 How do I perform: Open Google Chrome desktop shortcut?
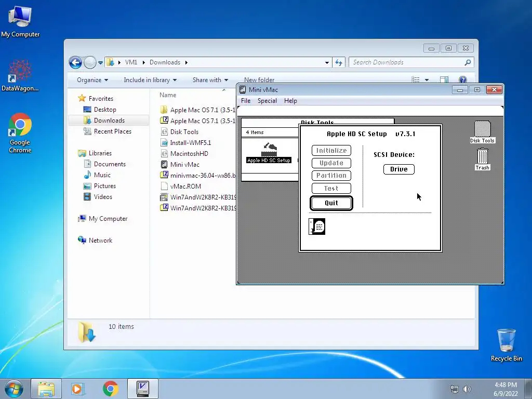(x=20, y=133)
